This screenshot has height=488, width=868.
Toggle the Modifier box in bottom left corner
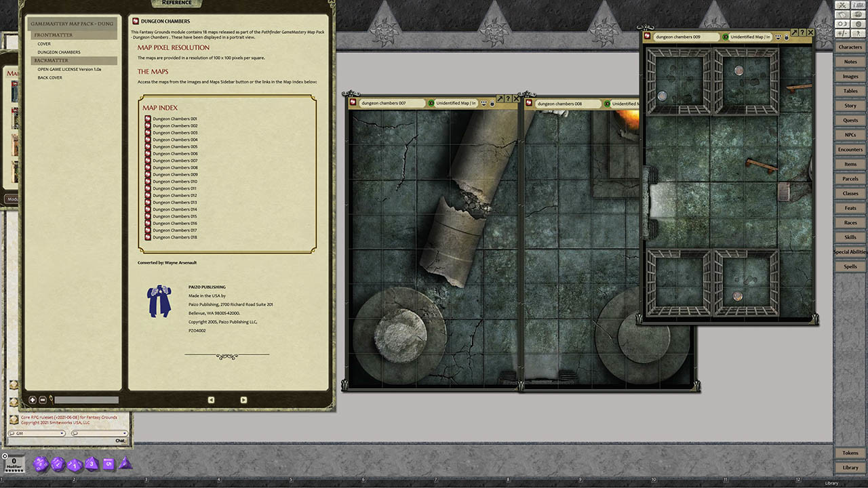click(15, 464)
